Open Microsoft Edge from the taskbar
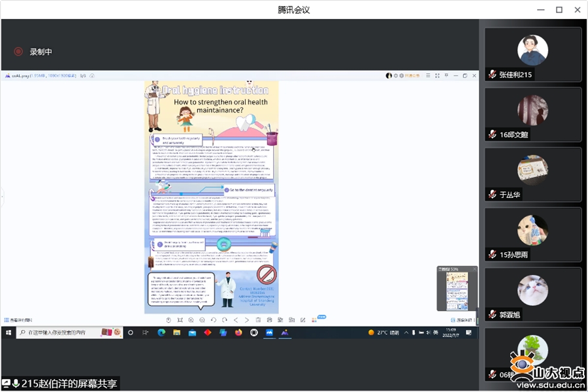This screenshot has width=588, height=392. pos(161,333)
